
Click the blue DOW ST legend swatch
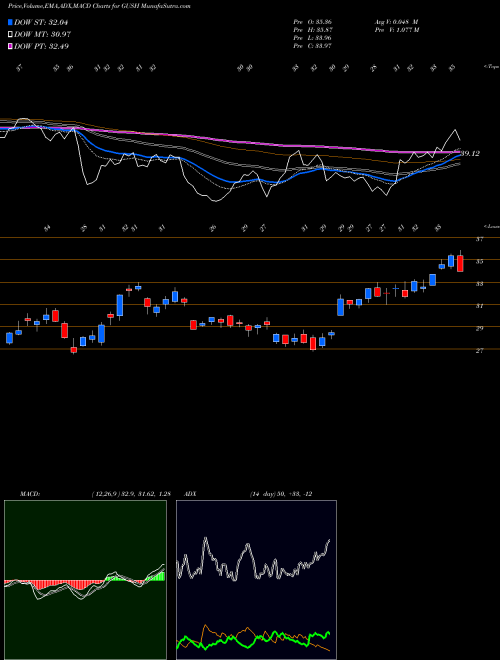(10, 22)
